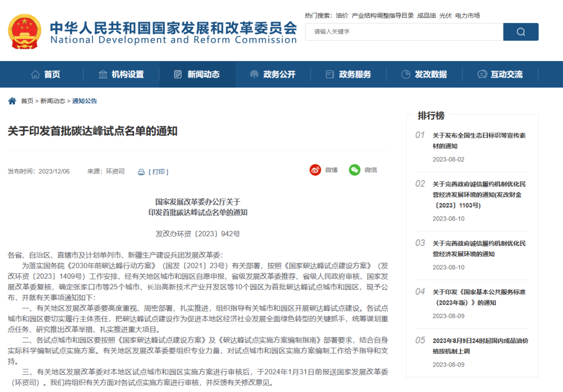Click the 政务公开 fingerprint icon

(254, 75)
